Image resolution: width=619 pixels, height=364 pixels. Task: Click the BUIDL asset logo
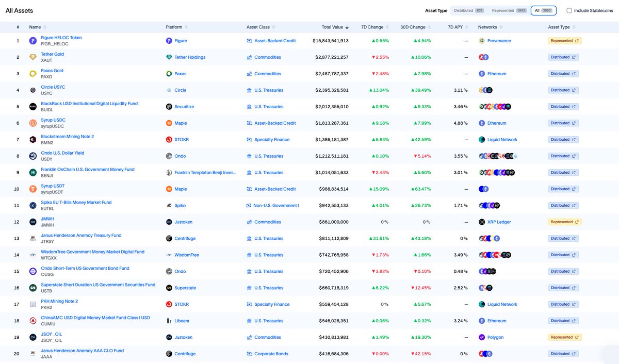coord(33,107)
